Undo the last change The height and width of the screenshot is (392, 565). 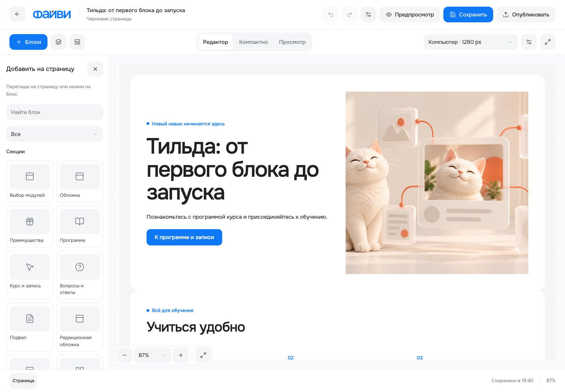pos(331,15)
